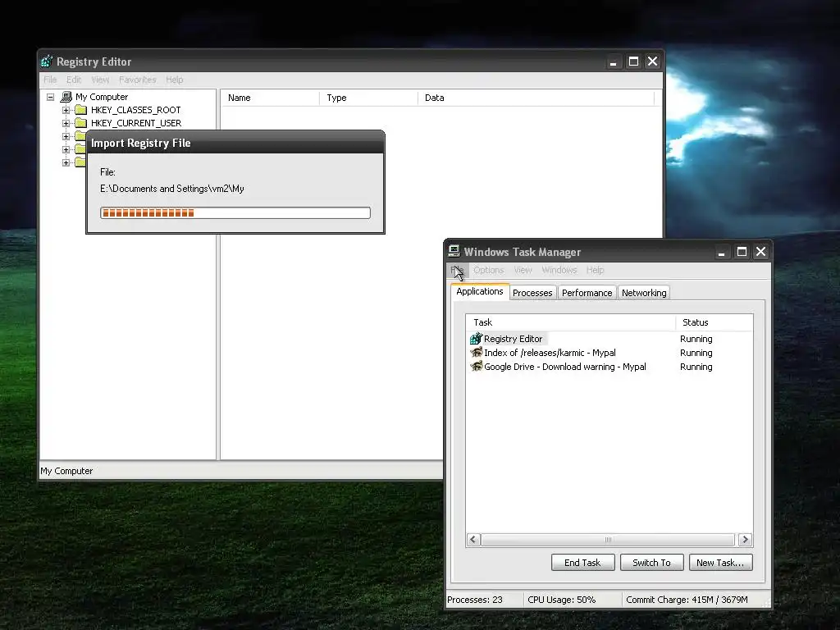The width and height of the screenshot is (840, 630).
Task: Close the Registry Editor window
Action: click(x=652, y=62)
